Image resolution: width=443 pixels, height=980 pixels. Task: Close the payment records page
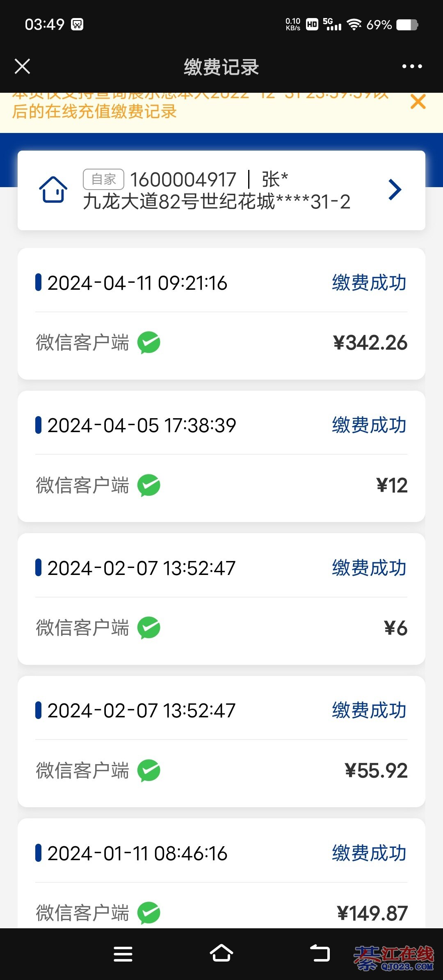click(x=23, y=66)
